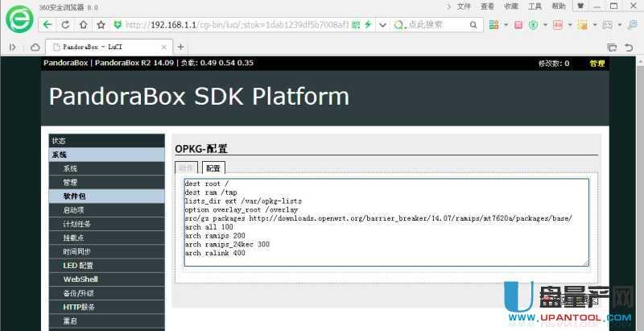
Task: Open the 工具 menu
Action: pos(535,6)
